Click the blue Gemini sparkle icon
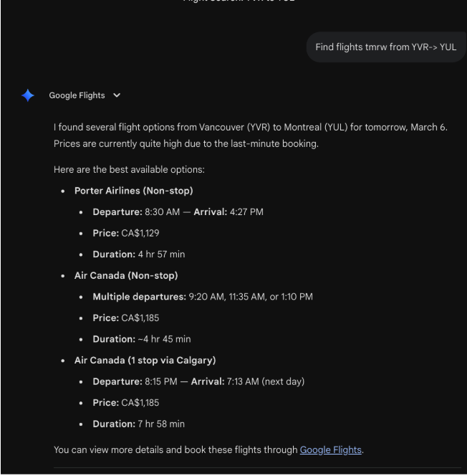The height and width of the screenshot is (476, 467). [28, 95]
